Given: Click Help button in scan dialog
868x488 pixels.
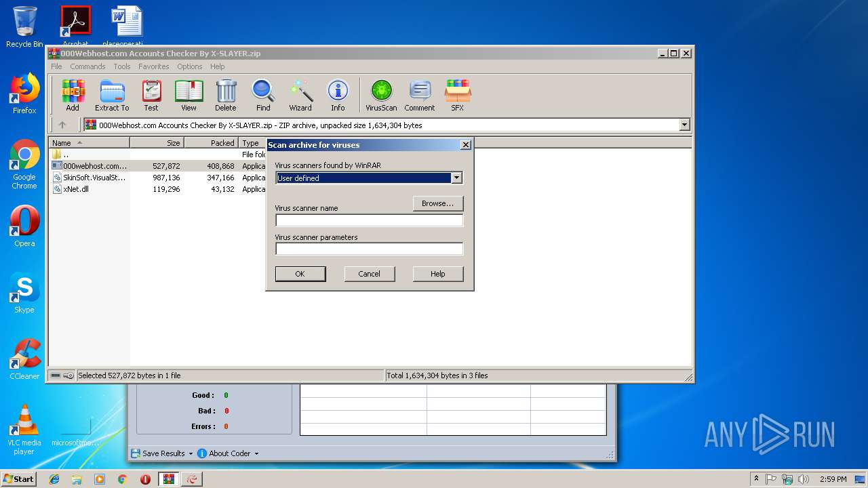Looking at the screenshot, I should [438, 274].
